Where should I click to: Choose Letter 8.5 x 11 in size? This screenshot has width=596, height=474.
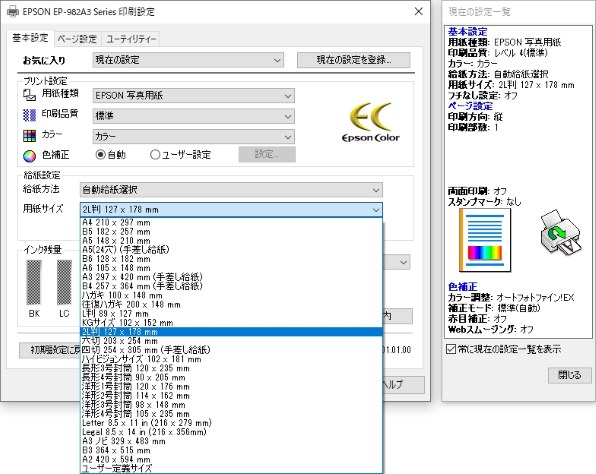coord(231,423)
